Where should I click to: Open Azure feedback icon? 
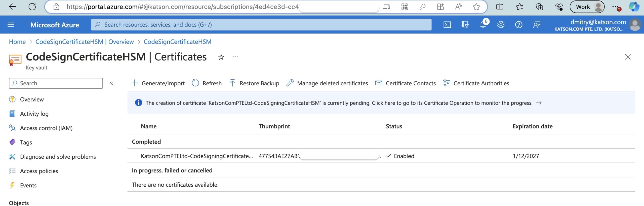tap(537, 25)
